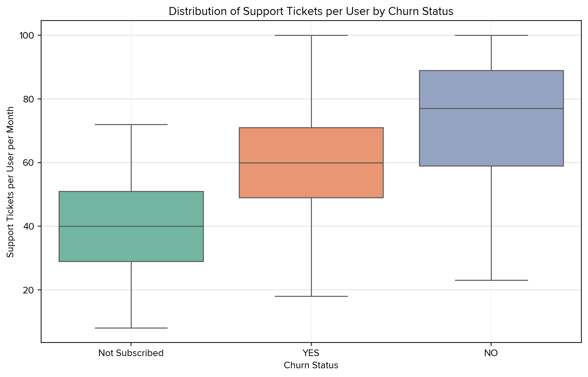The width and height of the screenshot is (588, 377).
Task: Click the upper whisker cap of NO
Action: tap(491, 36)
